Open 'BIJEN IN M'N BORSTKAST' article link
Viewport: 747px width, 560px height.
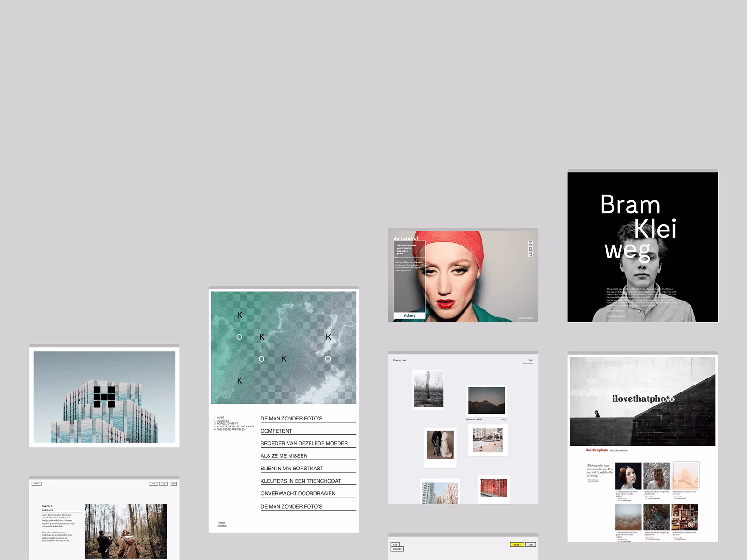(292, 468)
